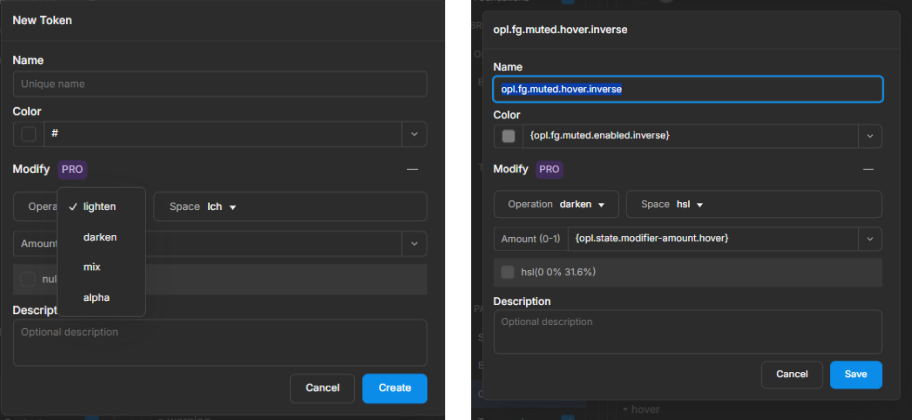Expand color token list in New Token dialog
The height and width of the screenshot is (420, 912).
[414, 133]
